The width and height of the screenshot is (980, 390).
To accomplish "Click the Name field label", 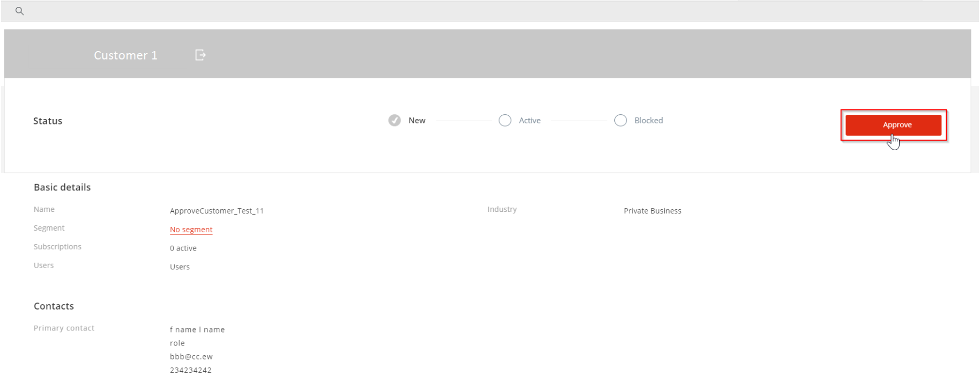I will pos(44,209).
